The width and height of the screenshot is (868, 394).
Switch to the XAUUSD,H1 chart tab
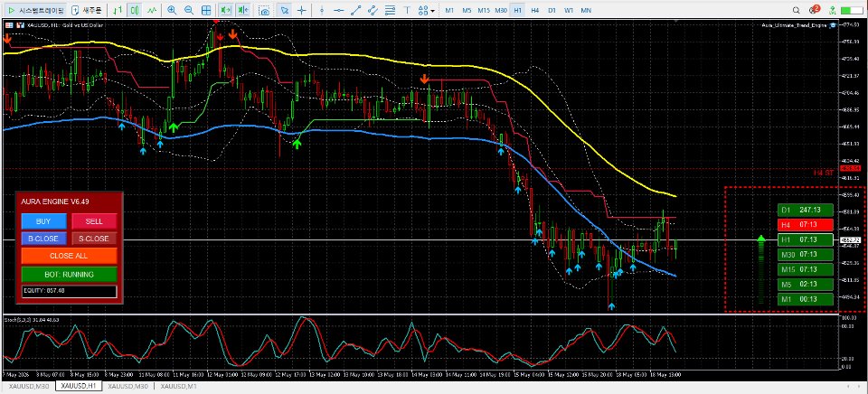tap(79, 386)
